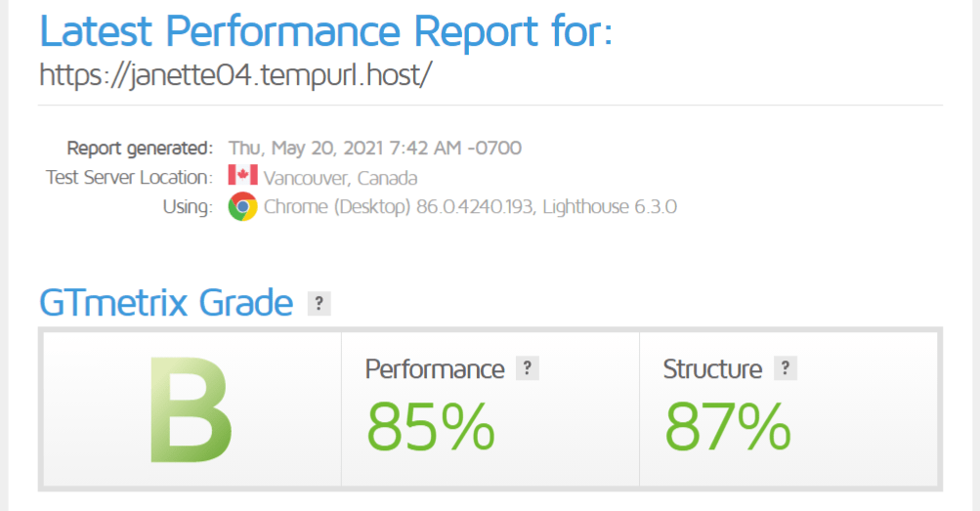Click the Test Server Location label
The height and width of the screenshot is (511, 980).
[x=129, y=178]
